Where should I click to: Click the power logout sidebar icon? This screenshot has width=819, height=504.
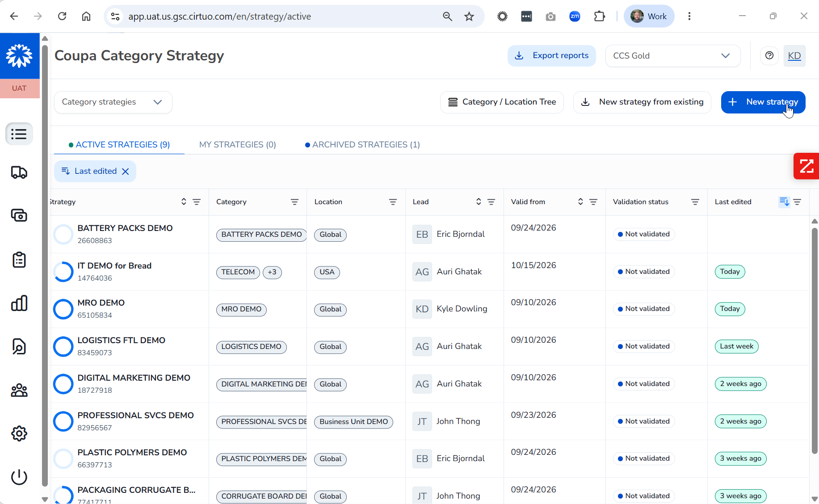pos(19,477)
